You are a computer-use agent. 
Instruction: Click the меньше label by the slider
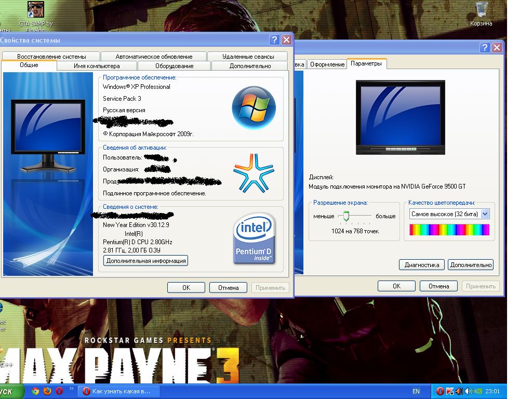(324, 216)
